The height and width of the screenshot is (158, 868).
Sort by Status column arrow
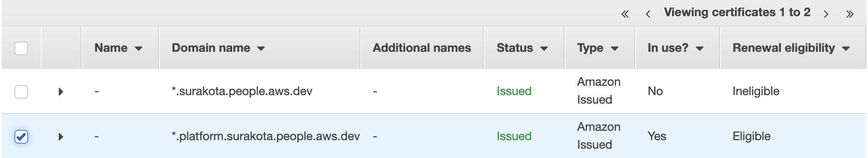pos(544,49)
